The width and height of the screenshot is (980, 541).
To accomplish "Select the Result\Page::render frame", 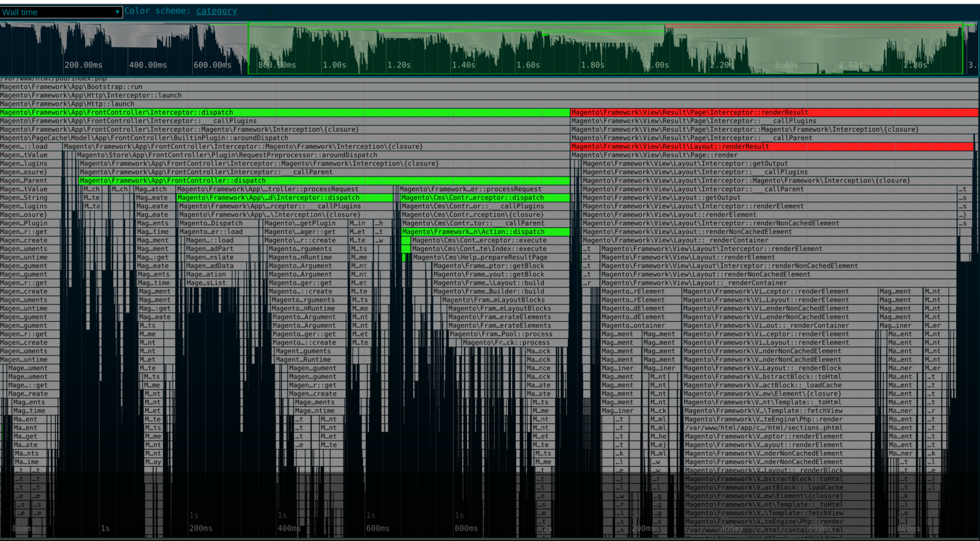I will point(772,156).
